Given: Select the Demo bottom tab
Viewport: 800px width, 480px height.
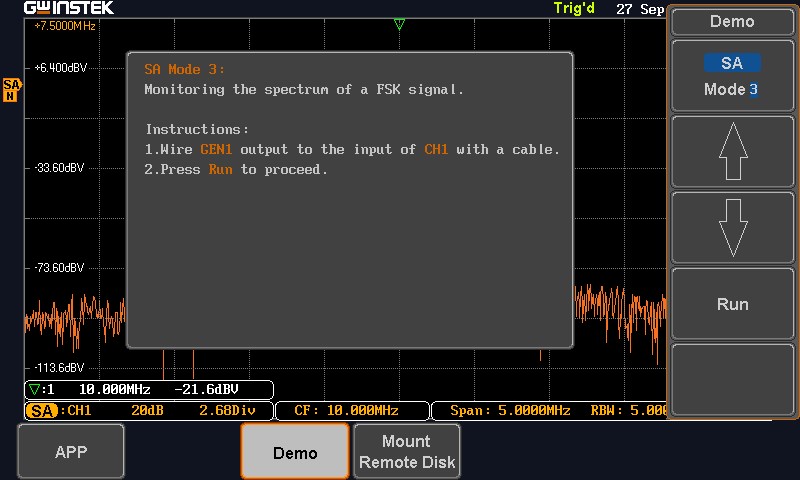Looking at the screenshot, I should pyautogui.click(x=295, y=452).
